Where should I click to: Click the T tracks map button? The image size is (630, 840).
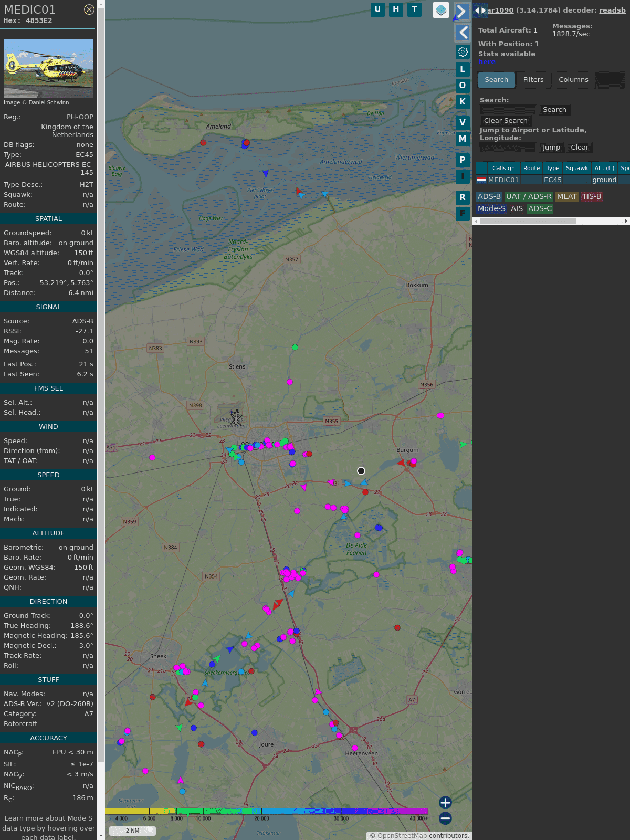pos(415,9)
